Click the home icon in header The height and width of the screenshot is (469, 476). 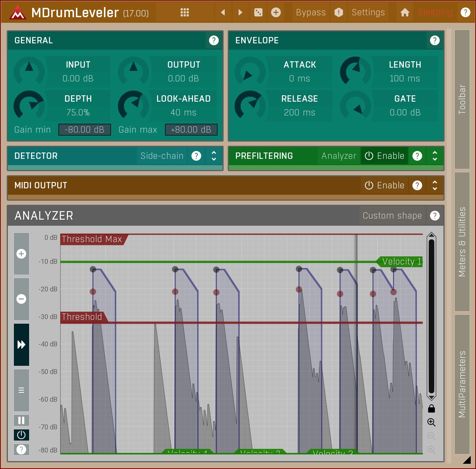click(405, 12)
